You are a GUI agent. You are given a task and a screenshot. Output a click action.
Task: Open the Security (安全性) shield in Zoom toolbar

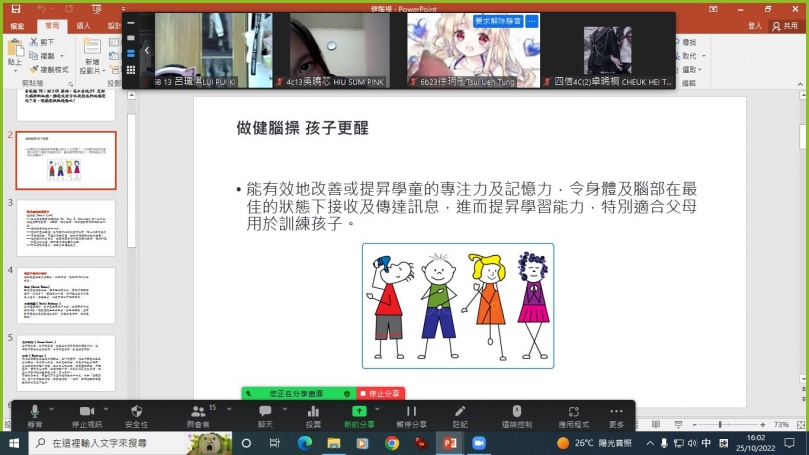136,415
